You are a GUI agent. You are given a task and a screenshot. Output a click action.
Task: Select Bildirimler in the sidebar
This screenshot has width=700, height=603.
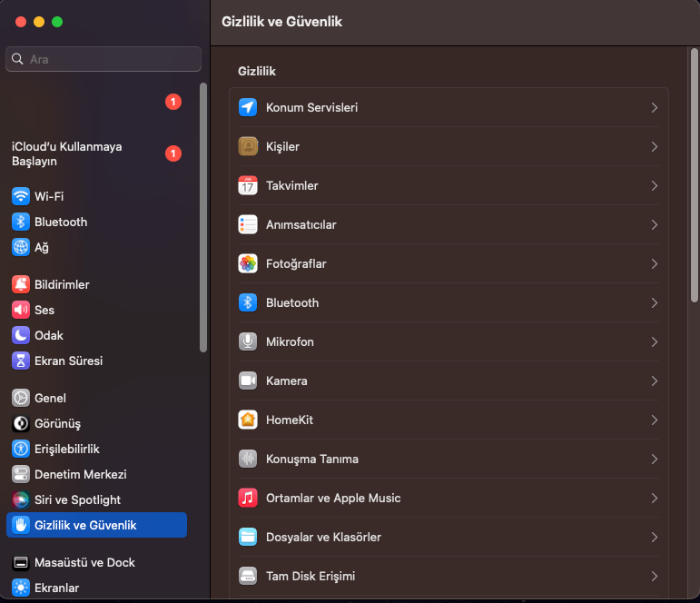pos(62,284)
